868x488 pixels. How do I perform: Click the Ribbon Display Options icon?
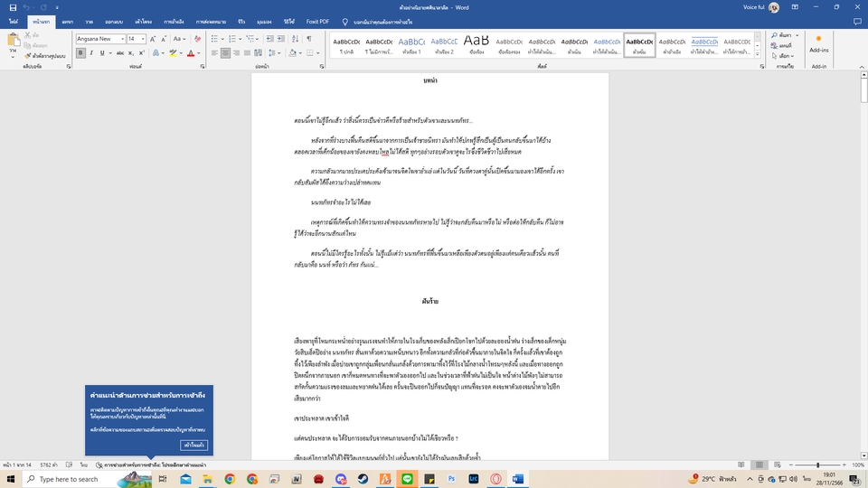pyautogui.click(x=795, y=7)
